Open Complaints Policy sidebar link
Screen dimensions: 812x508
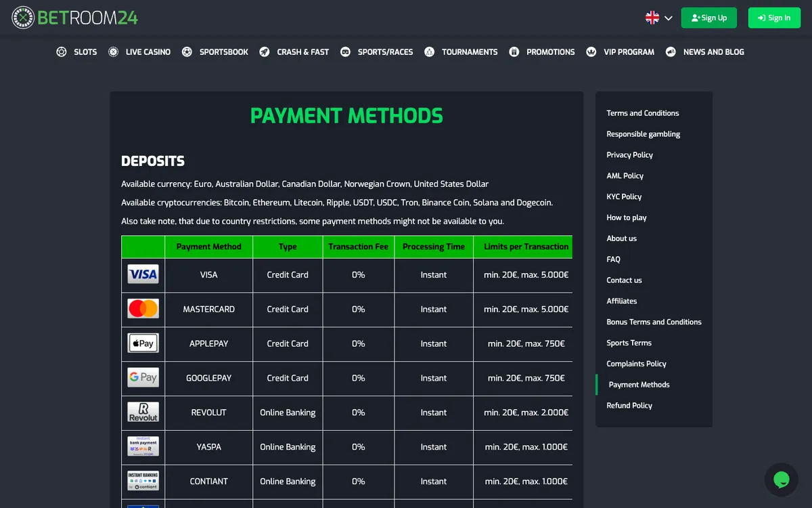pos(637,364)
